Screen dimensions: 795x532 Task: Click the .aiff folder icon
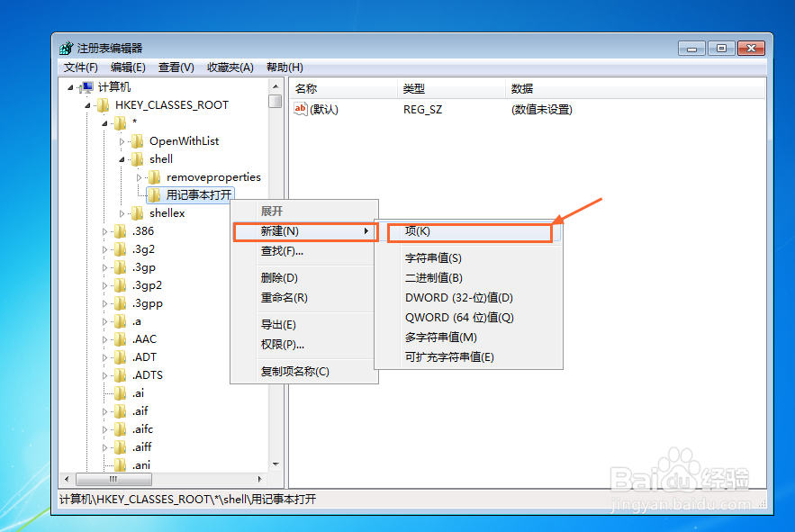click(120, 447)
